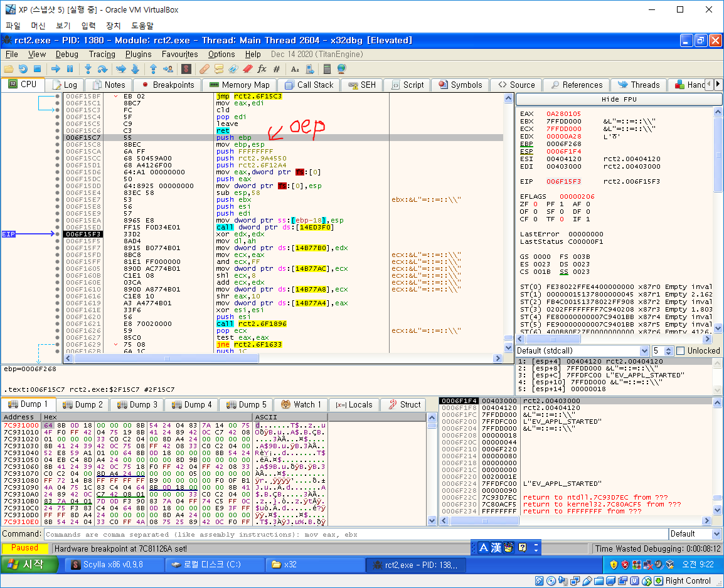Image resolution: width=724 pixels, height=588 pixels.
Task: Find intermodular calls toolbar icon
Action: pyautogui.click(x=309, y=69)
